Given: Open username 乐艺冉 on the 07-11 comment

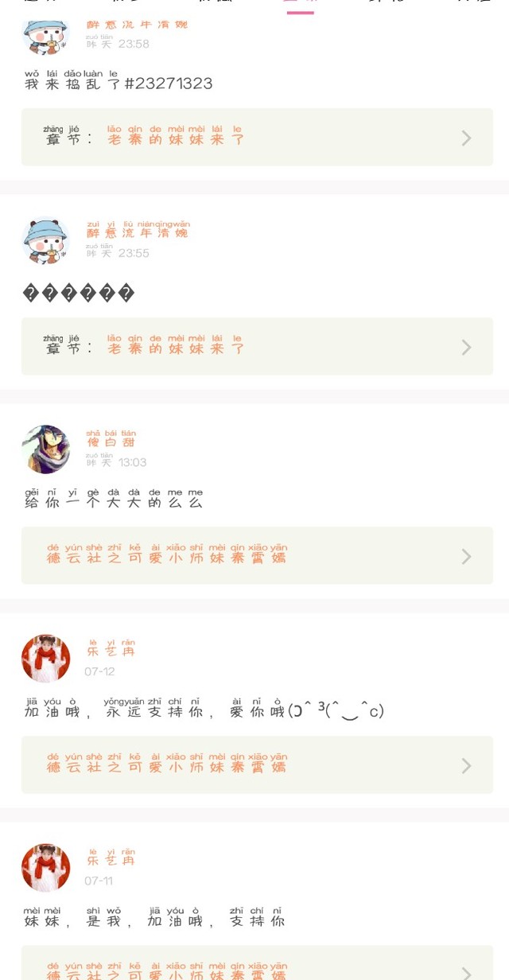Looking at the screenshot, I should click(111, 857).
